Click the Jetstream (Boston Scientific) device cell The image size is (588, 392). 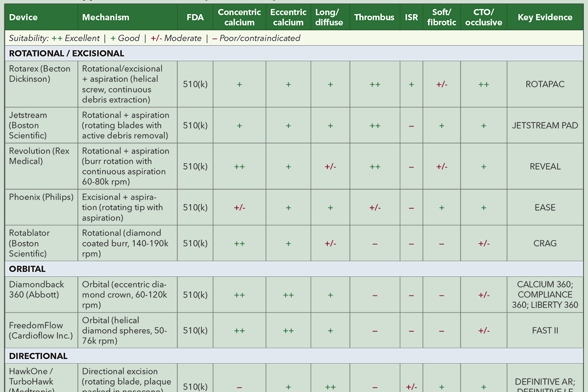(41, 125)
